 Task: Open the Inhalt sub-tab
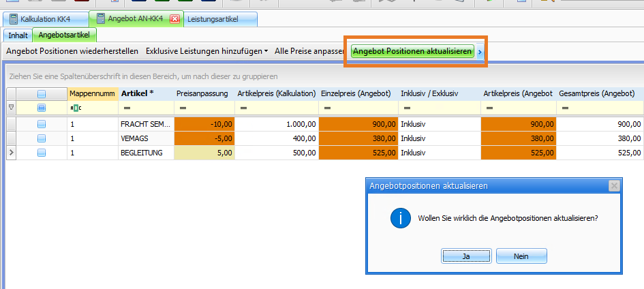[x=18, y=34]
